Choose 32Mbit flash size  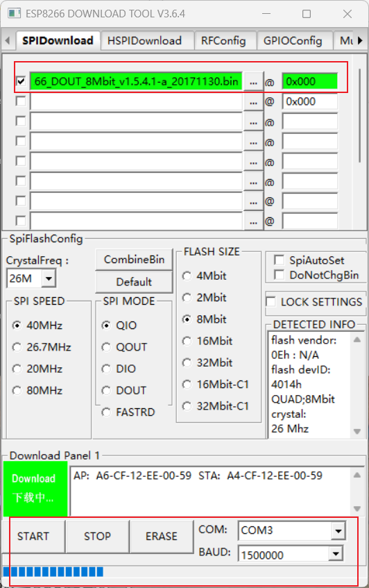tap(207, 362)
